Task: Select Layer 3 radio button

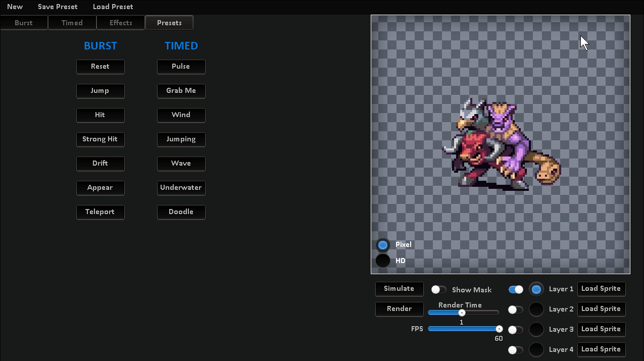Action: point(536,330)
